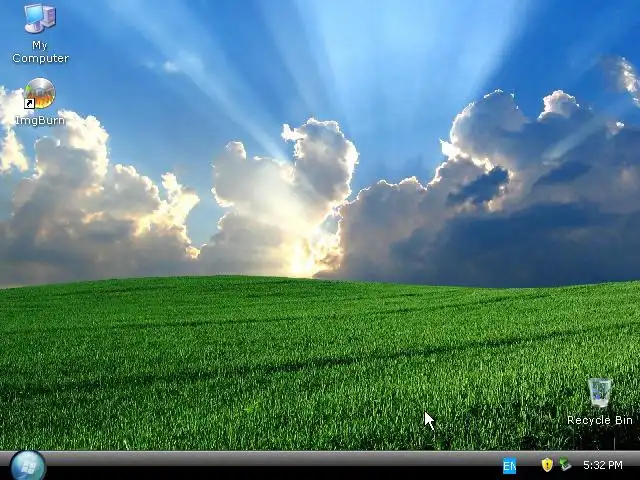Select the Recycle Bin icon
The height and width of the screenshot is (480, 640).
click(x=600, y=393)
